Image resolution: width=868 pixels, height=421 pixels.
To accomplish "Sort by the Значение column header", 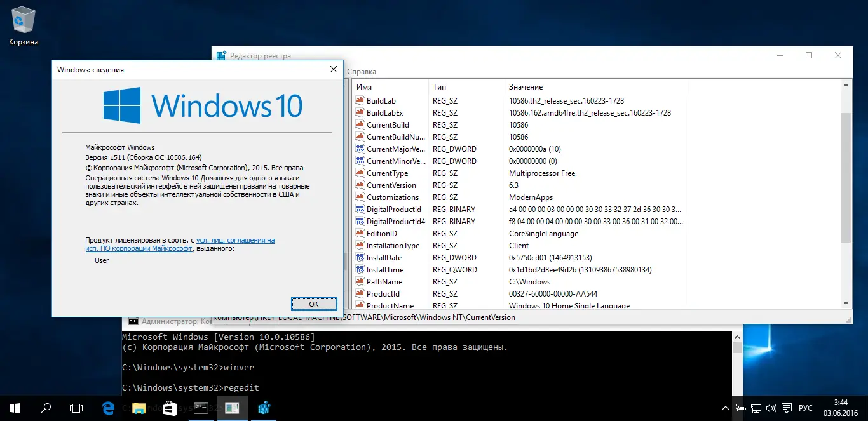I will point(526,86).
